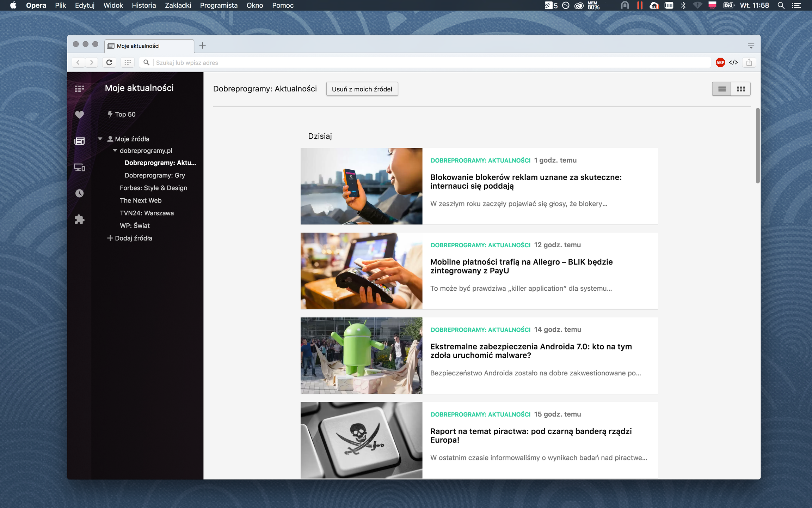The width and height of the screenshot is (812, 508).
Task: Open the Historia menu in menu bar
Action: [x=143, y=5]
